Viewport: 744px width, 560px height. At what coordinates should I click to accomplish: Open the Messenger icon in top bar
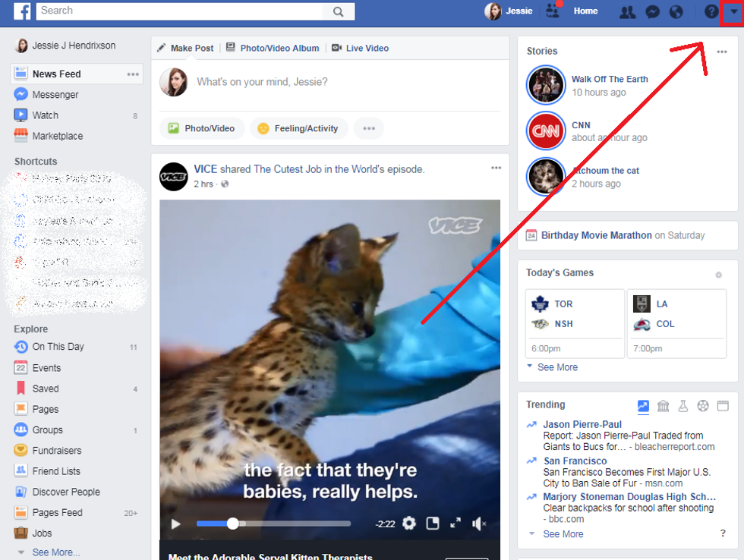[651, 11]
